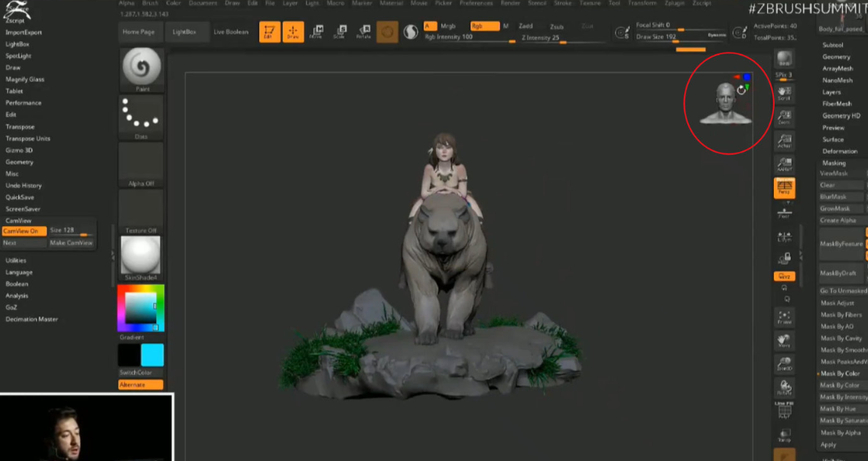
Task: Expand the FiberMesh sub-palette
Action: click(x=837, y=103)
